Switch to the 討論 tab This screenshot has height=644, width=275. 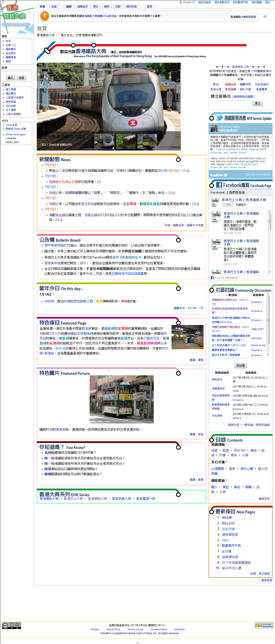pyautogui.click(x=54, y=7)
